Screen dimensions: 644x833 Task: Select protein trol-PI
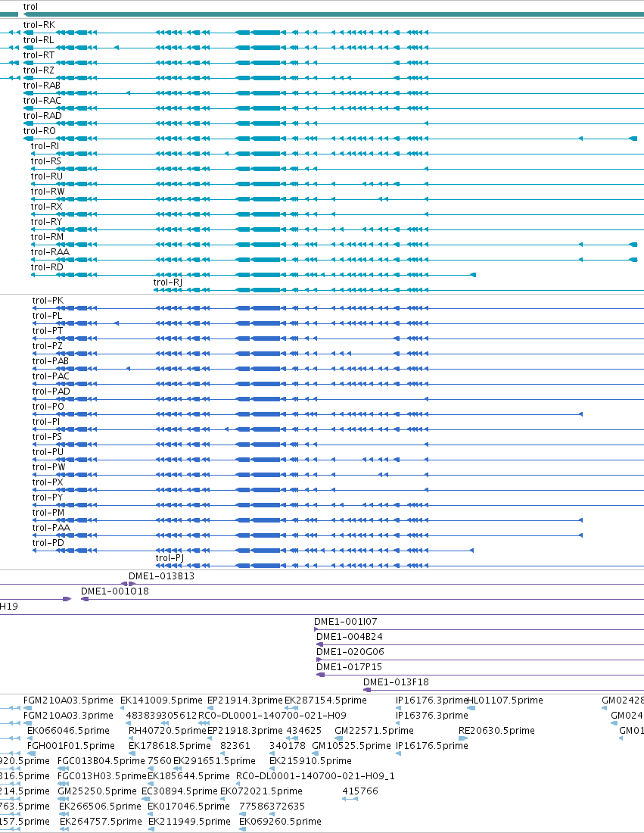(x=46, y=422)
